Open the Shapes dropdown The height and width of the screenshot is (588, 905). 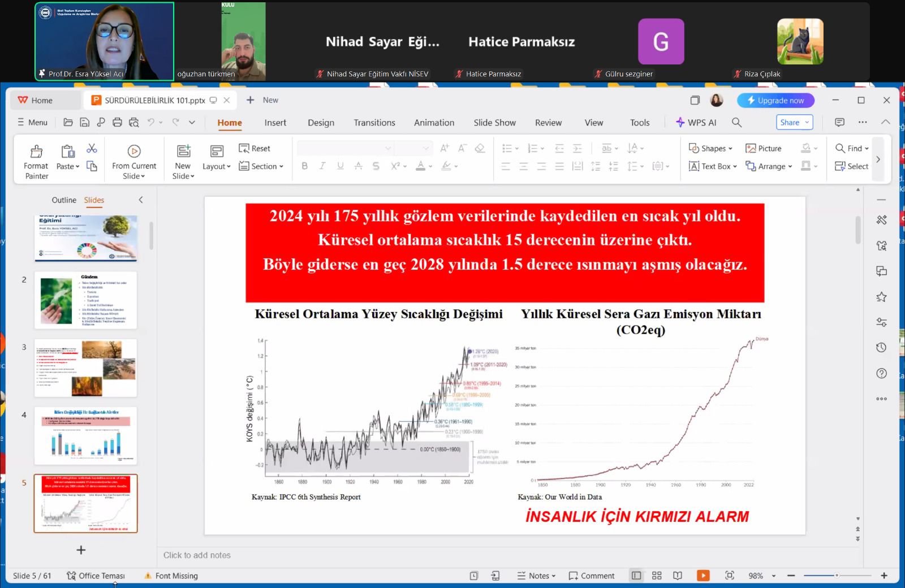[710, 148]
